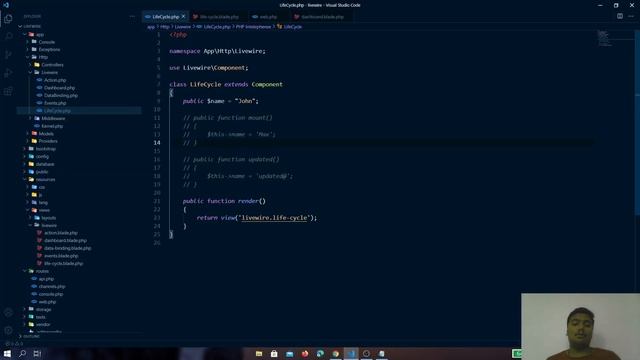640x360 pixels.
Task: Click line number 14 in the gutter
Action: click(x=157, y=142)
